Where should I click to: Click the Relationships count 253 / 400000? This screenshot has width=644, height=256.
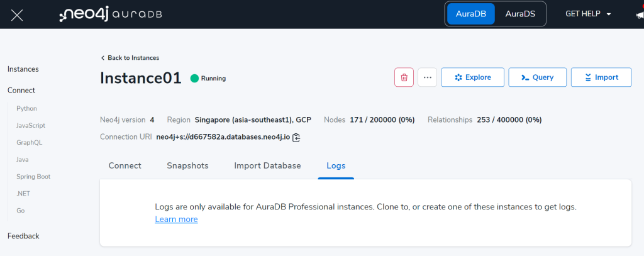click(509, 120)
